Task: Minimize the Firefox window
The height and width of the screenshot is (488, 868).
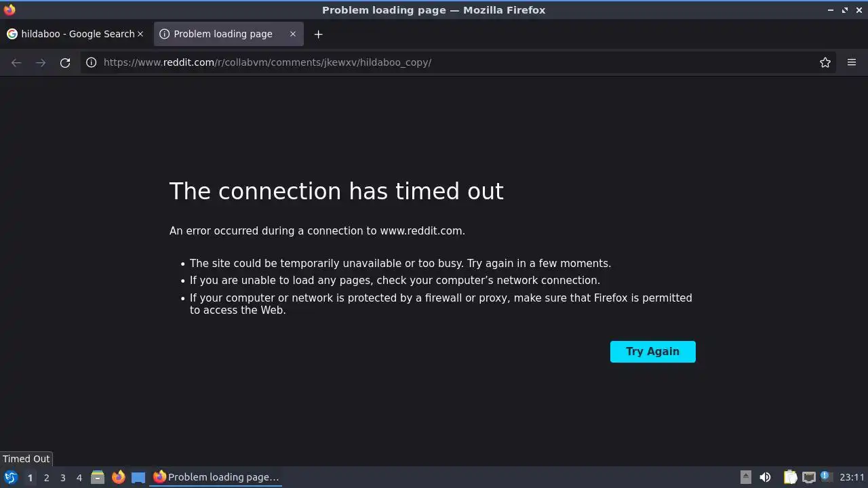Action: coord(831,9)
